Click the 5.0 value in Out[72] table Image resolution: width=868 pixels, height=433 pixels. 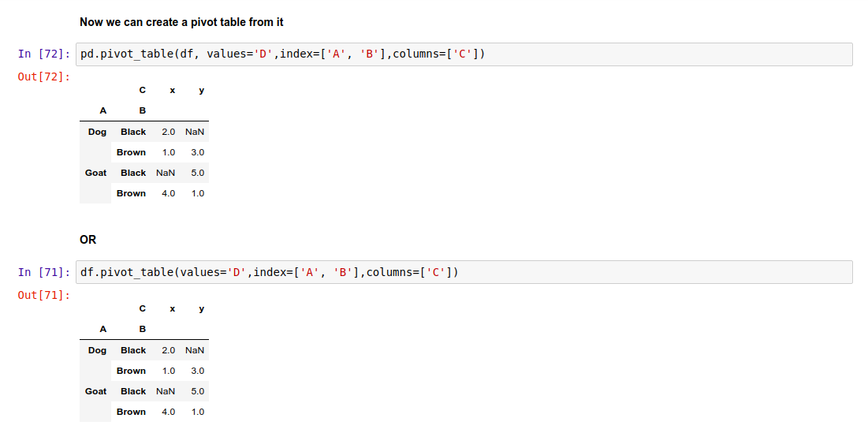(x=198, y=173)
